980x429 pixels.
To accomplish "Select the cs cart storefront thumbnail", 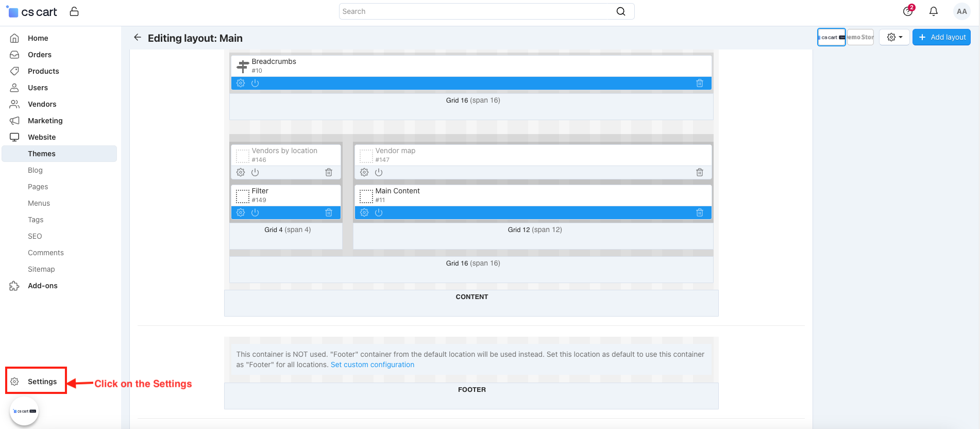I will coord(832,37).
